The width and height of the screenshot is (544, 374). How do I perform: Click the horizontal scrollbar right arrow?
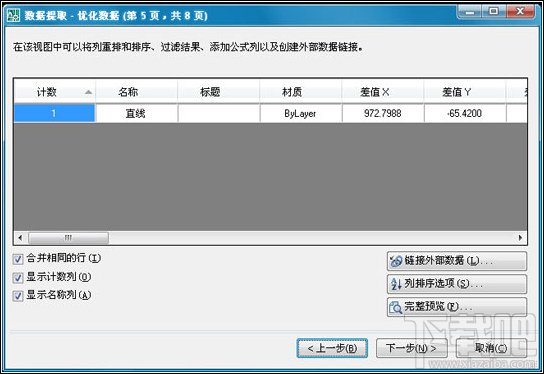pos(520,238)
